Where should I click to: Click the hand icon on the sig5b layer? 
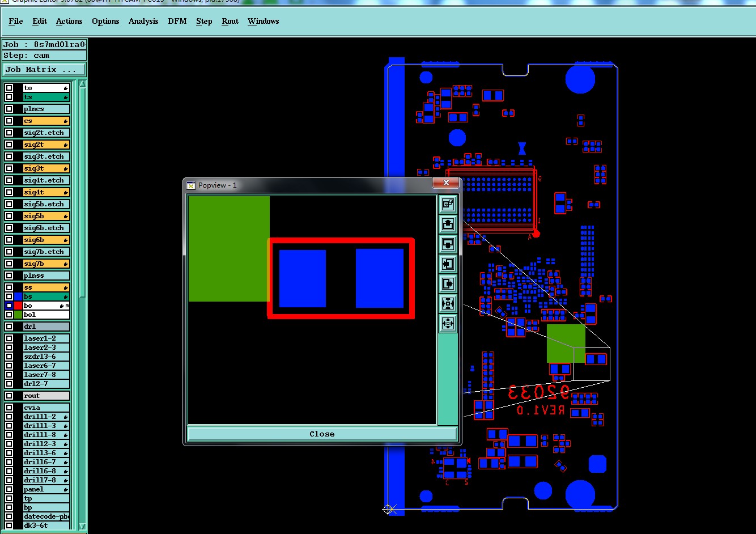pyautogui.click(x=66, y=216)
